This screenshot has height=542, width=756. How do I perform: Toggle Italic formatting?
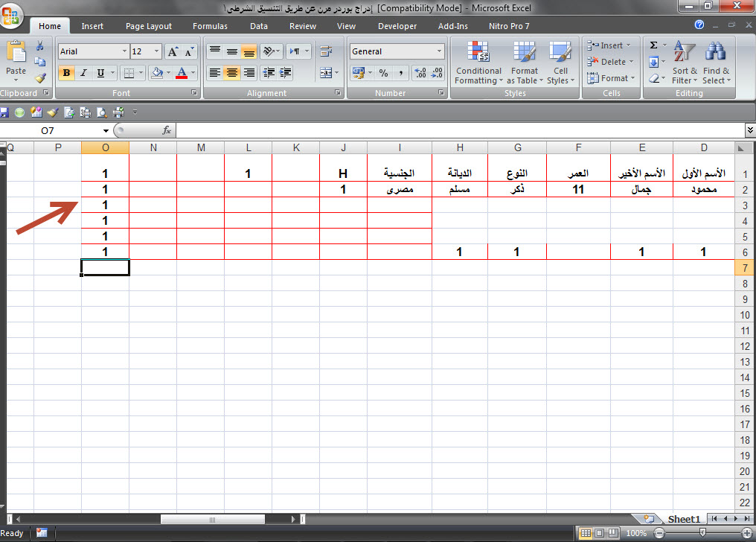(83, 73)
